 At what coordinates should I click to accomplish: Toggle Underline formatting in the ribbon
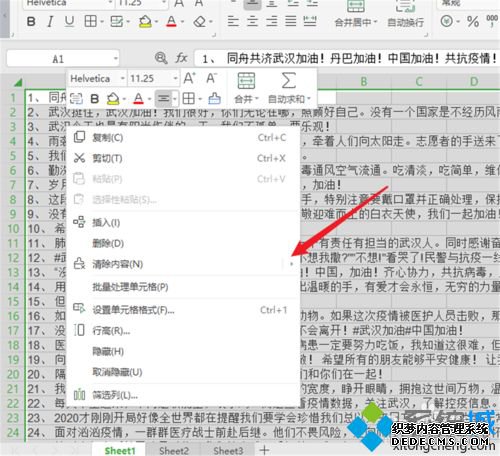pyautogui.click(x=69, y=22)
